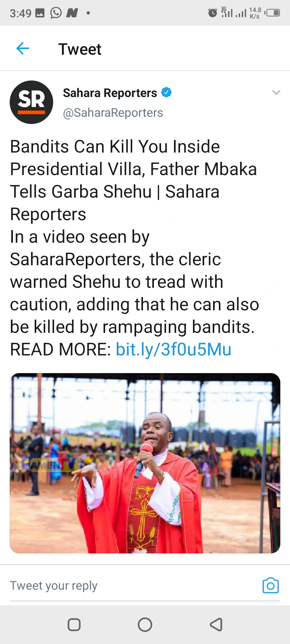This screenshot has height=644, width=290.
Task: Tap the WhatsApp notification icon in status bar
Action: click(56, 13)
